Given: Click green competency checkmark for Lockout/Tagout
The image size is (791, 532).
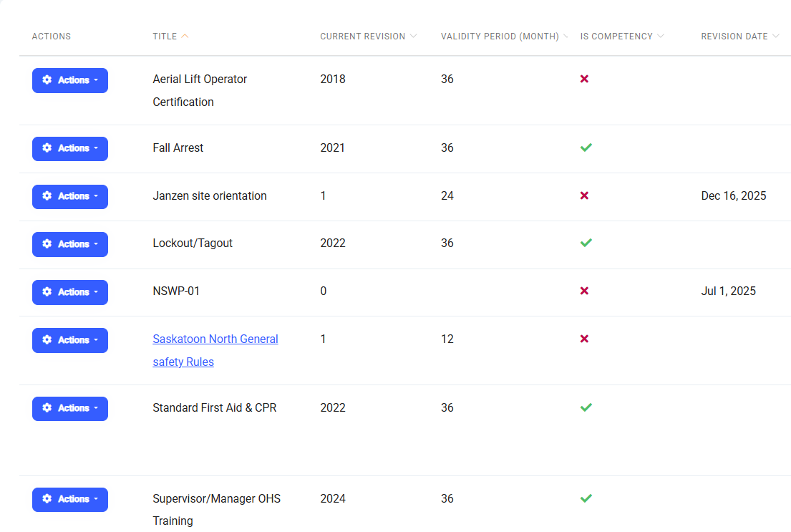Looking at the screenshot, I should coord(586,243).
